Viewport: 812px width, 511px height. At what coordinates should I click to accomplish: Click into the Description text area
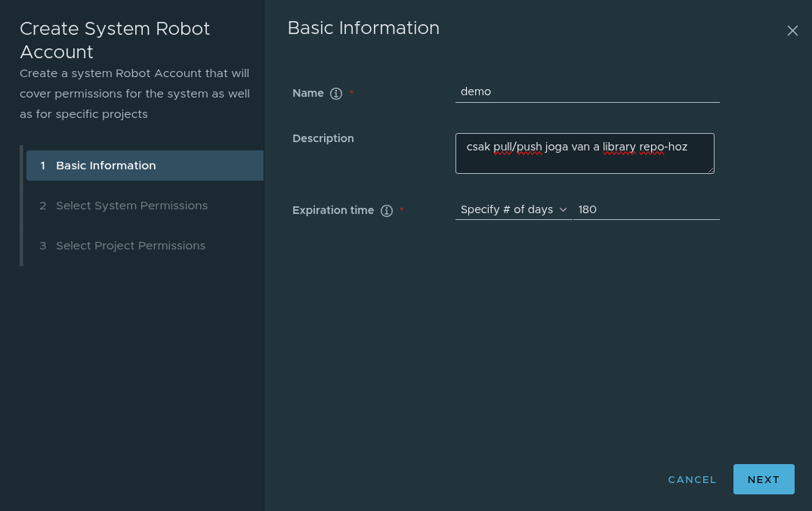584,153
